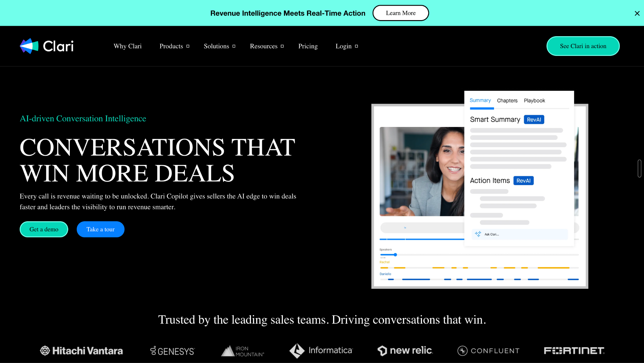
Task: Switch to the Playbook tab
Action: (x=534, y=101)
